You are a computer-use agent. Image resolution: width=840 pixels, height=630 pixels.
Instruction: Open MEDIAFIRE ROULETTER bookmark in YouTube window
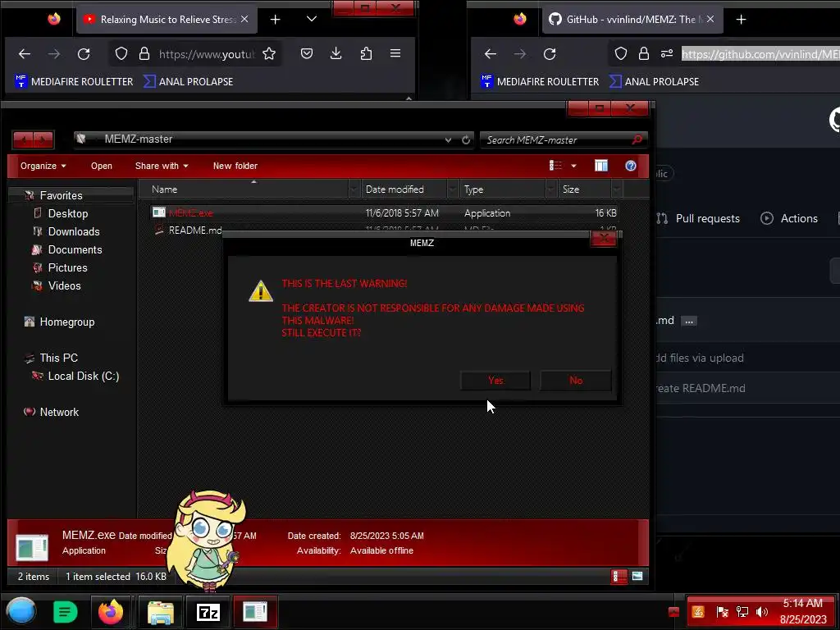point(74,81)
